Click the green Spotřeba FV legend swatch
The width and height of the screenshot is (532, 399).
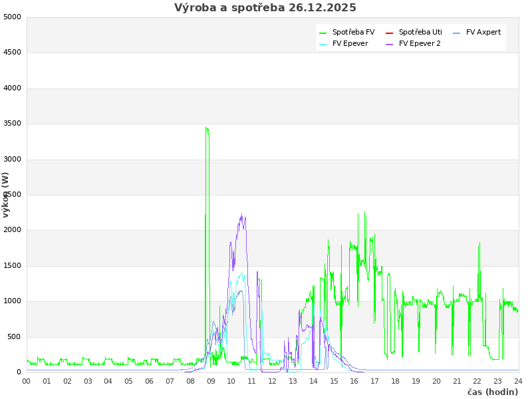(323, 33)
